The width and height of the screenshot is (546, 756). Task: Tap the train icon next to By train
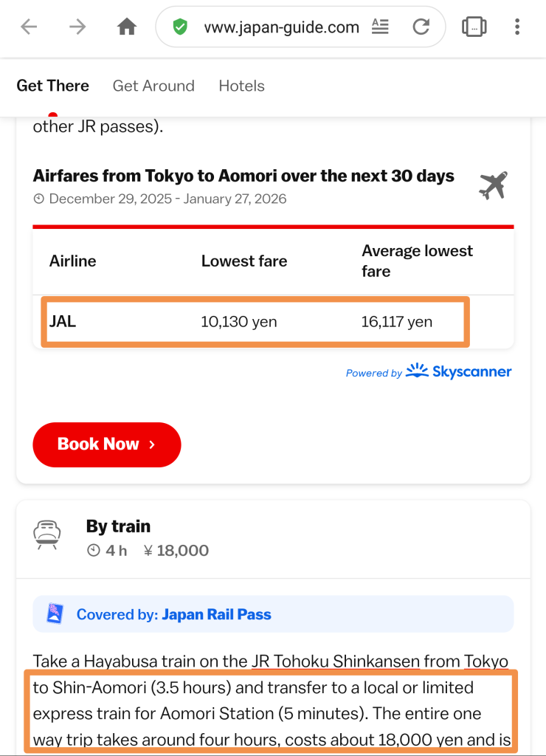[47, 534]
